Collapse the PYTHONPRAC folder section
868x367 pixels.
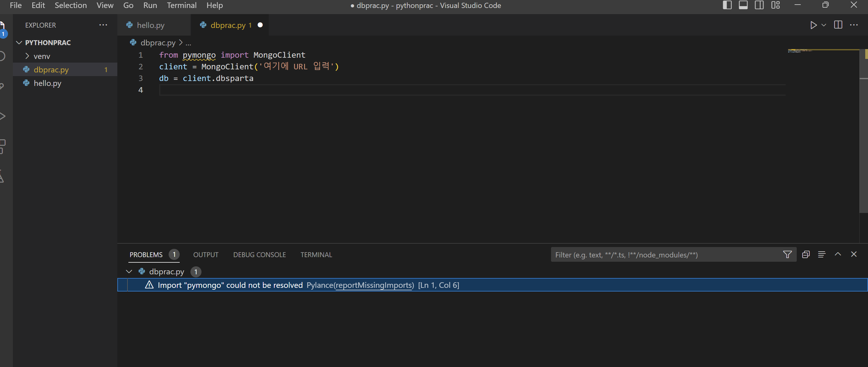19,43
